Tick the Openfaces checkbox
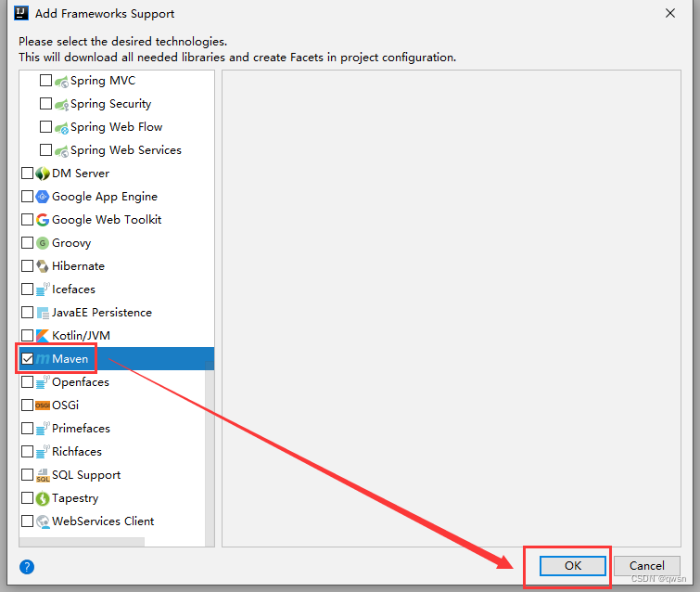 point(27,382)
